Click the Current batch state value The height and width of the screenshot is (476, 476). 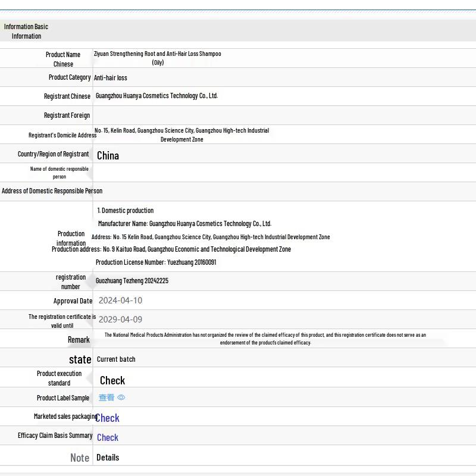(116, 359)
